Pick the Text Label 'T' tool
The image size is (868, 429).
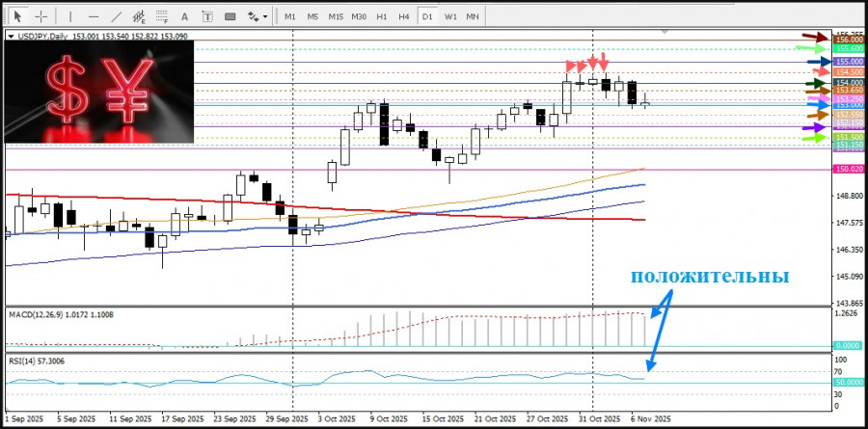coord(207,16)
